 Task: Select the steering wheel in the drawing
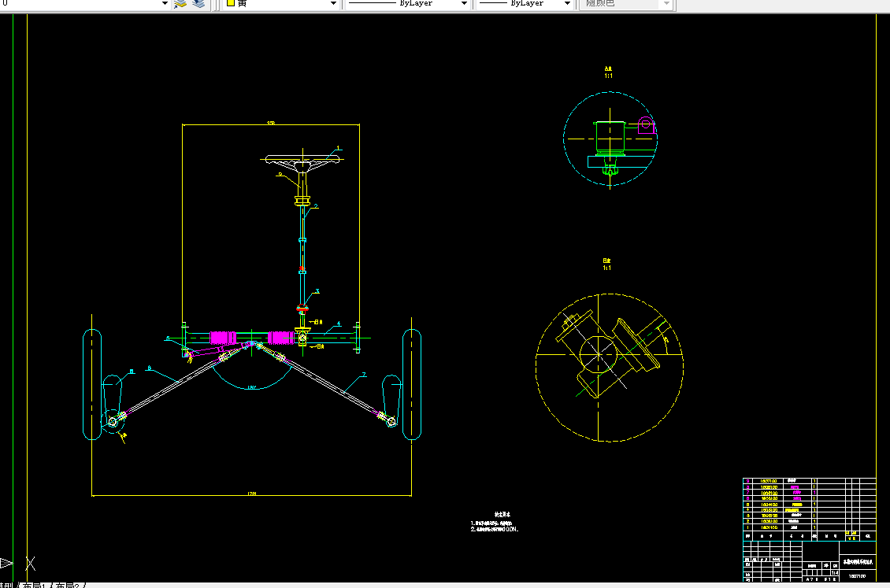click(302, 163)
